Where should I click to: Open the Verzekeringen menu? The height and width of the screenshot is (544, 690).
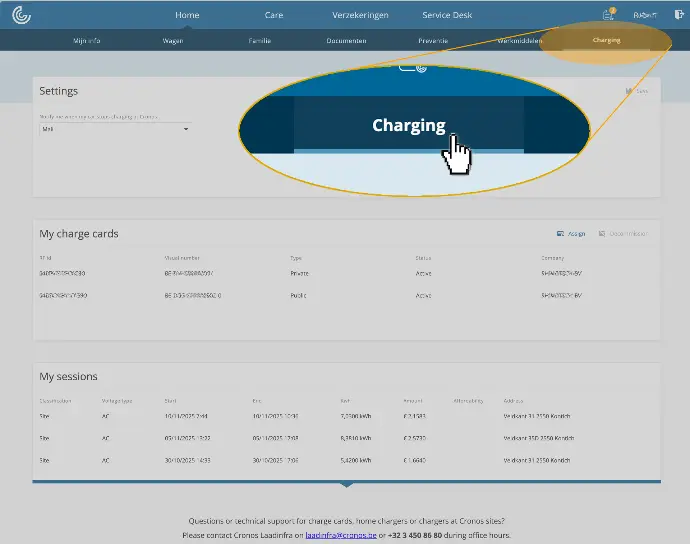(360, 15)
